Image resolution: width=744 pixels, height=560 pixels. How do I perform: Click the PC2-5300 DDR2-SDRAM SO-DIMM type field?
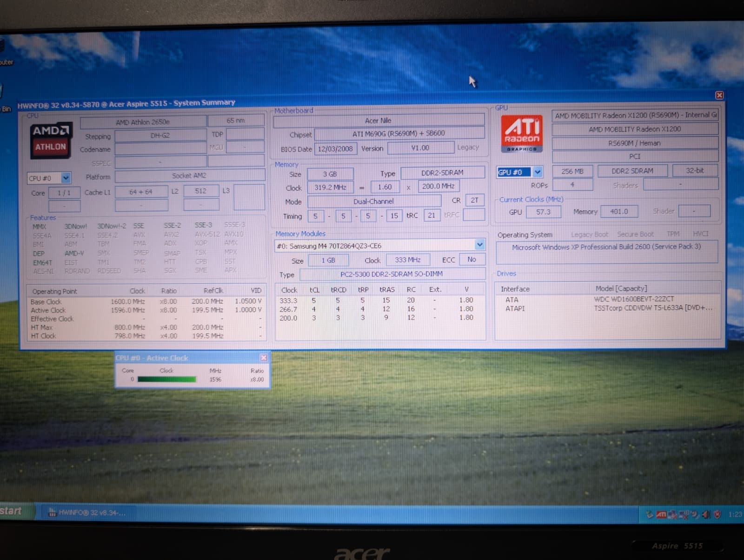(392, 274)
